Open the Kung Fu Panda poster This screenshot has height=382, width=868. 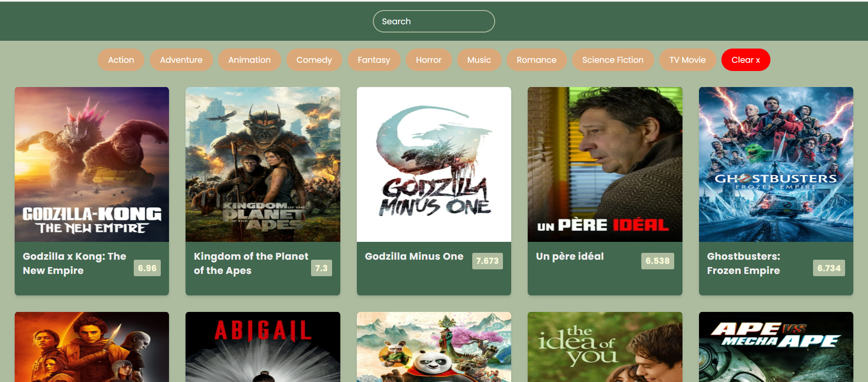[x=434, y=347]
